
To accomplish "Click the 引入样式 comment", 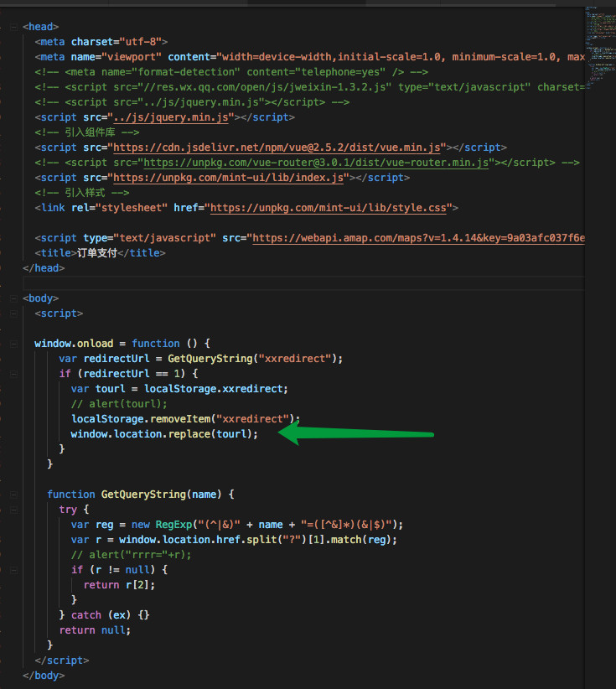I will click(x=82, y=193).
